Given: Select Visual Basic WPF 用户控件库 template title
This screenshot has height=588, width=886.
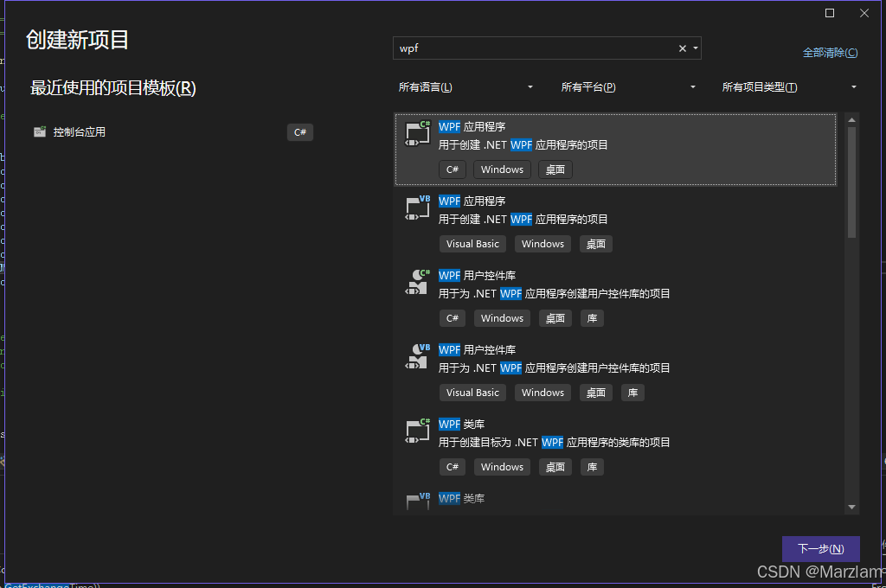Looking at the screenshot, I should coord(477,349).
